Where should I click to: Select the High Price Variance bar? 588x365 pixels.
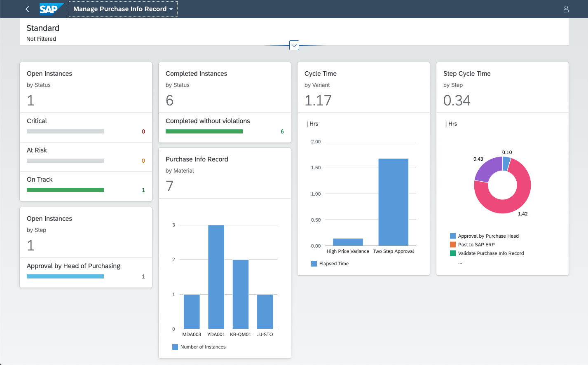pyautogui.click(x=348, y=242)
